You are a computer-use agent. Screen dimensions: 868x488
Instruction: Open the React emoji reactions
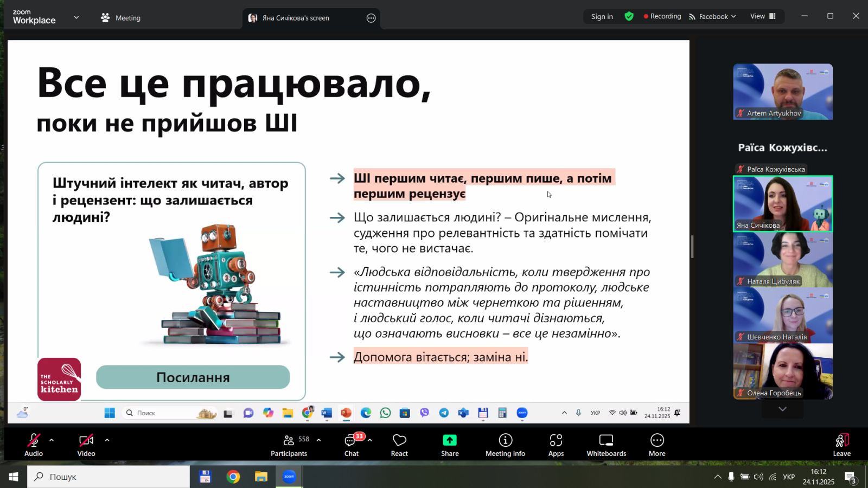pyautogui.click(x=399, y=445)
